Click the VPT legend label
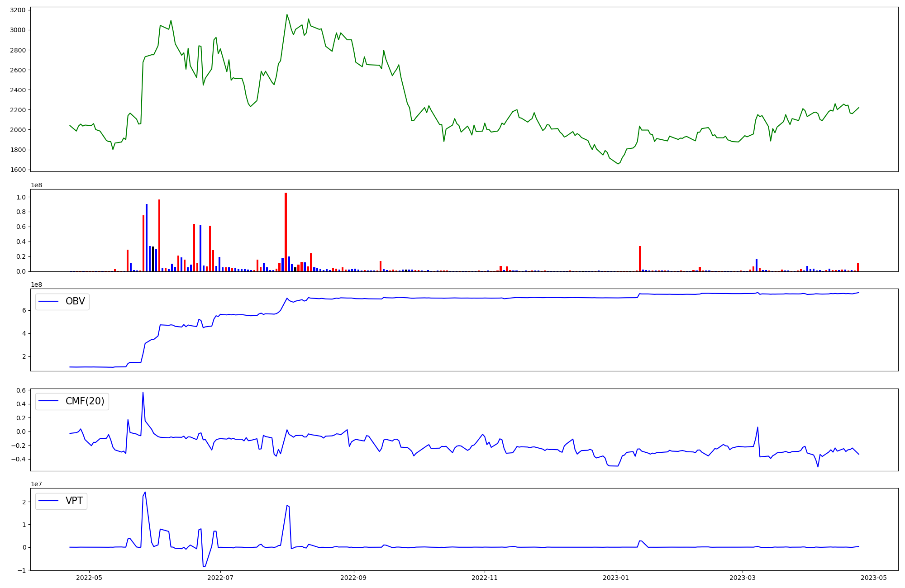This screenshot has height=588, width=905. click(x=74, y=501)
